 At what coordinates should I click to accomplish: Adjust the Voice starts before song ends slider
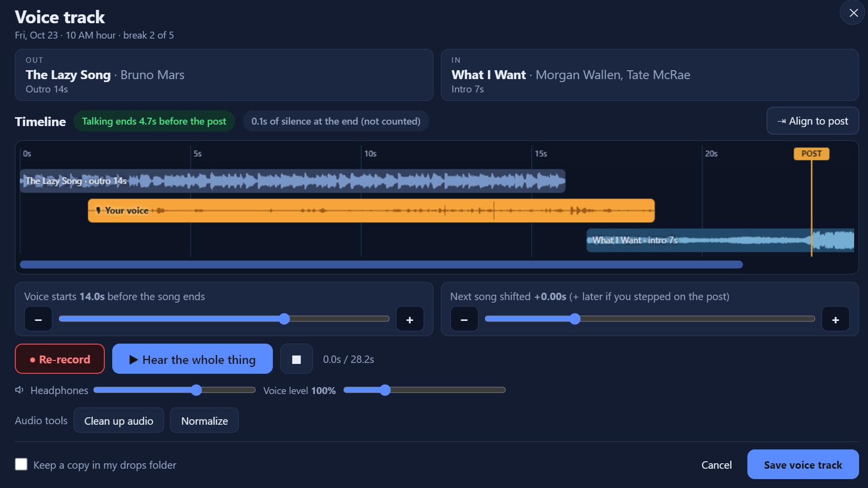(x=224, y=319)
